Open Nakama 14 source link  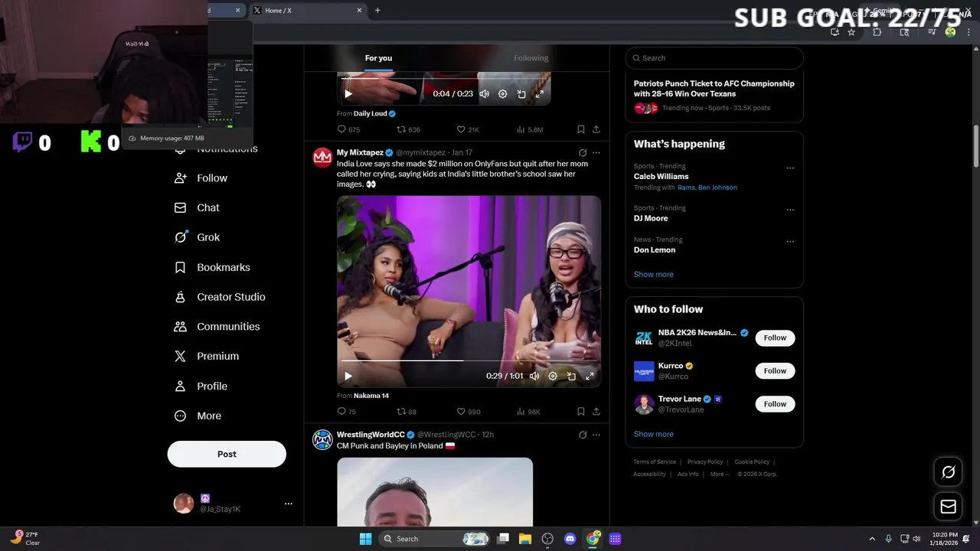click(x=371, y=396)
